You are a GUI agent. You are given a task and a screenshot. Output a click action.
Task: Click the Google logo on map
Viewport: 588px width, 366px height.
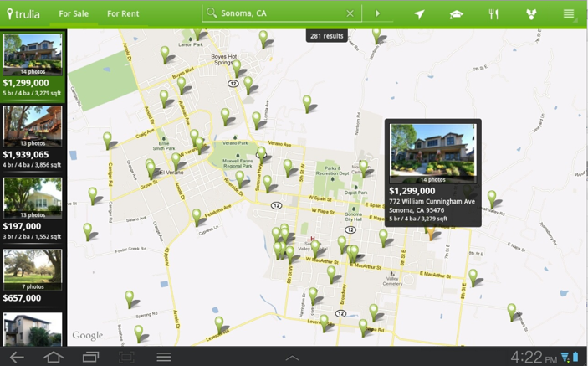coord(87,335)
